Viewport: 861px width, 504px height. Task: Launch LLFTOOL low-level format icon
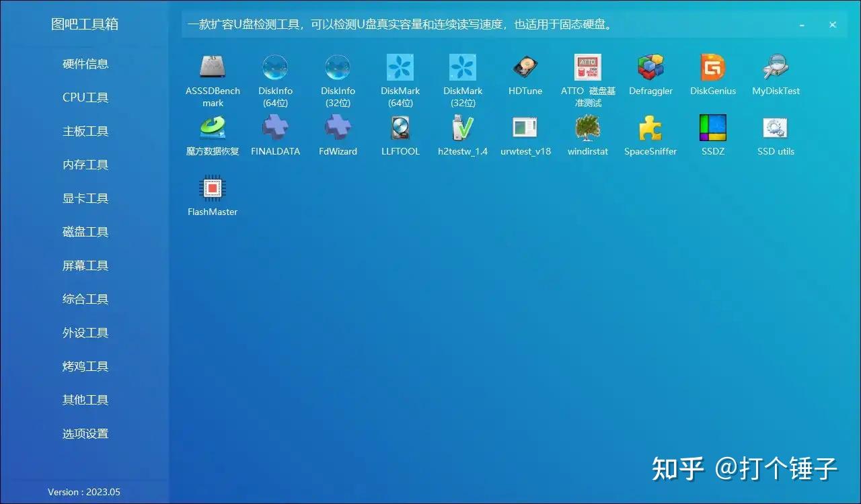pyautogui.click(x=400, y=128)
